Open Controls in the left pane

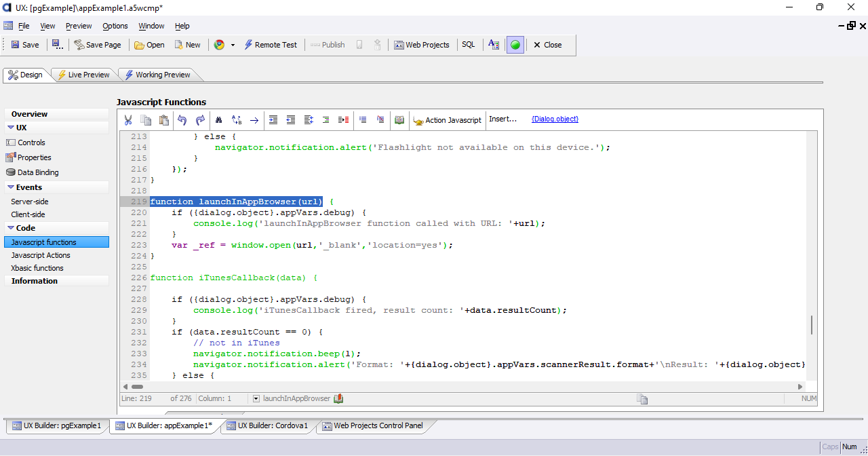pyautogui.click(x=31, y=142)
